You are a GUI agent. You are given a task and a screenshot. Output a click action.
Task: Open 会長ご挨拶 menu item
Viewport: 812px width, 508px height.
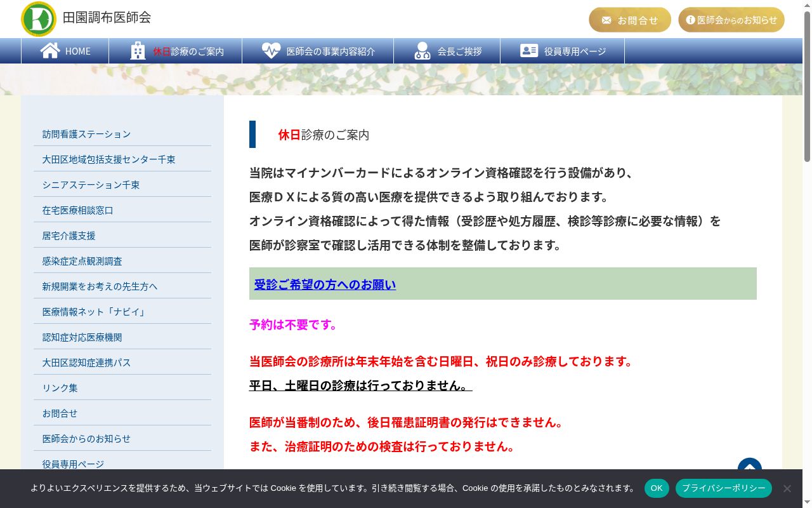tap(447, 51)
